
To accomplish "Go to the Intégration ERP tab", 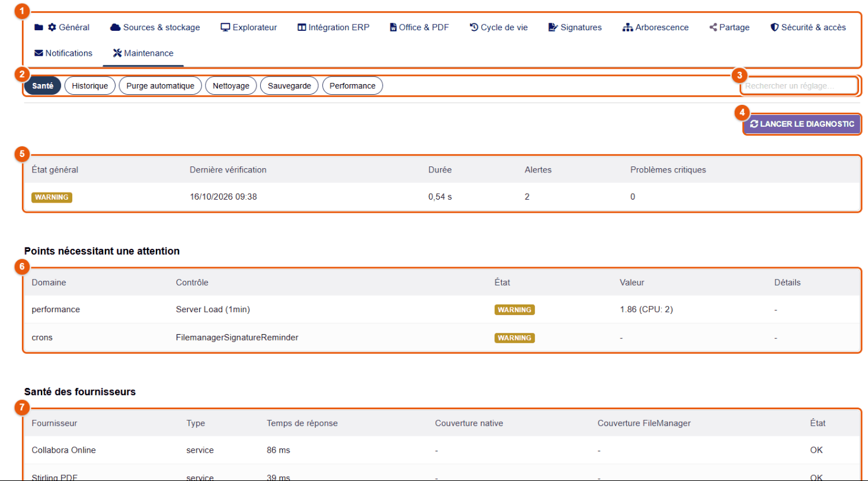I will click(334, 27).
